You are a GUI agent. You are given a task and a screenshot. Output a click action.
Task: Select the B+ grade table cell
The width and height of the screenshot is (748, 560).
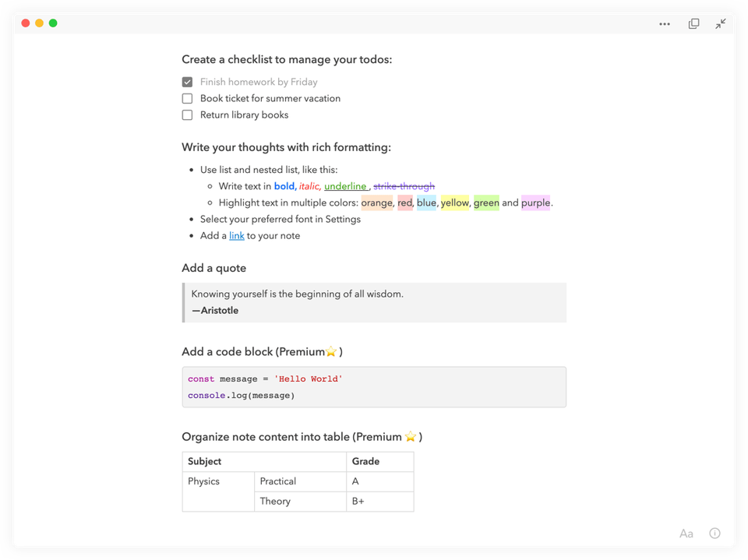click(358, 501)
